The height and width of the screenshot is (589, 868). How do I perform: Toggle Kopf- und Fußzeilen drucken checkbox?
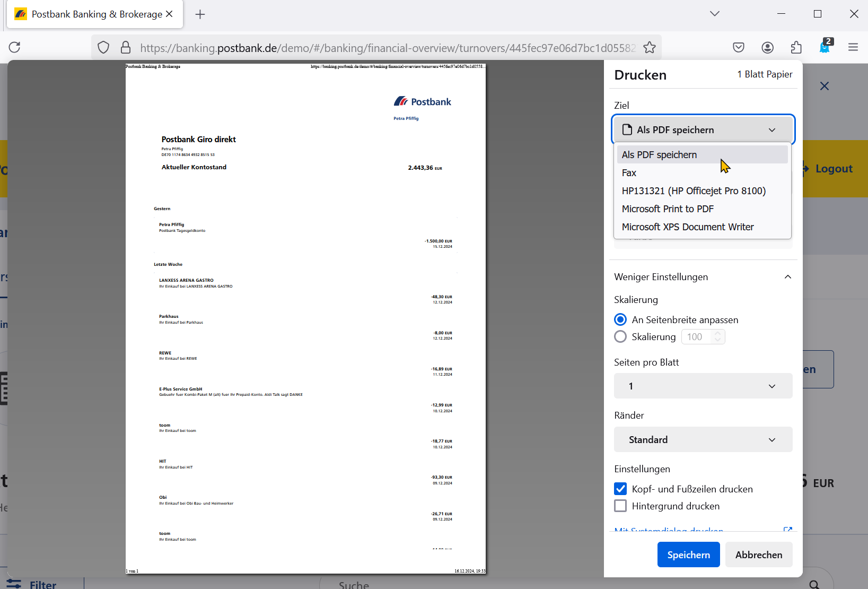click(620, 489)
